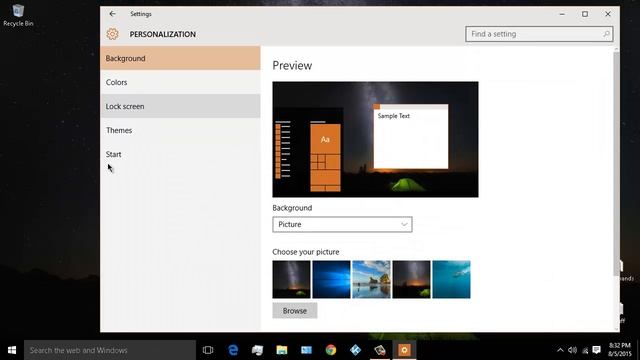The image size is (640, 360).
Task: Open the Themes settings page
Action: (180, 130)
